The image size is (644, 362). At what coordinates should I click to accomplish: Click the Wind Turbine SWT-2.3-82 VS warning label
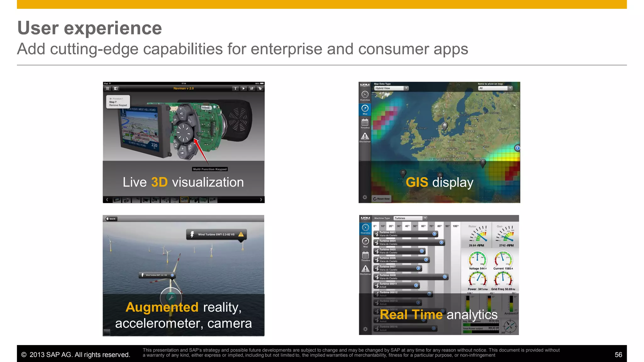tap(216, 234)
